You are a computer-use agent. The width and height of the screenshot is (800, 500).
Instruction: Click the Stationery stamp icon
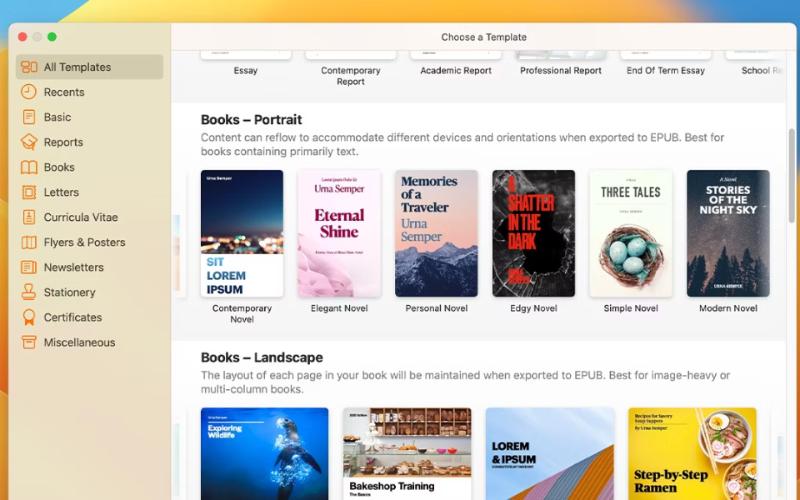coord(29,292)
